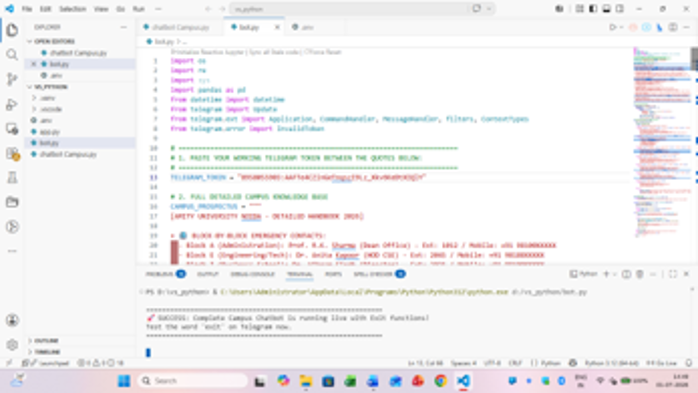Open the Manage settings gear
This screenshot has width=698, height=393.
point(12,344)
